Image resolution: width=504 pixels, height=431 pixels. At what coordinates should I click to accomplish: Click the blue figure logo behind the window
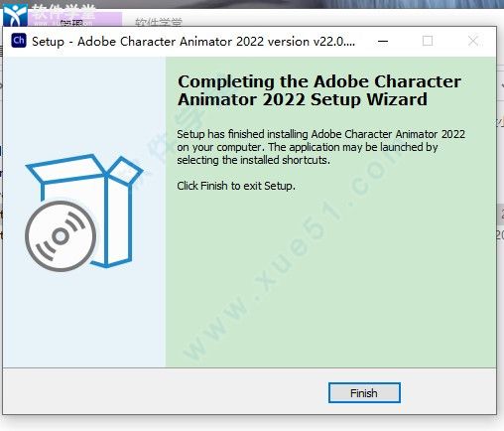pyautogui.click(x=15, y=15)
